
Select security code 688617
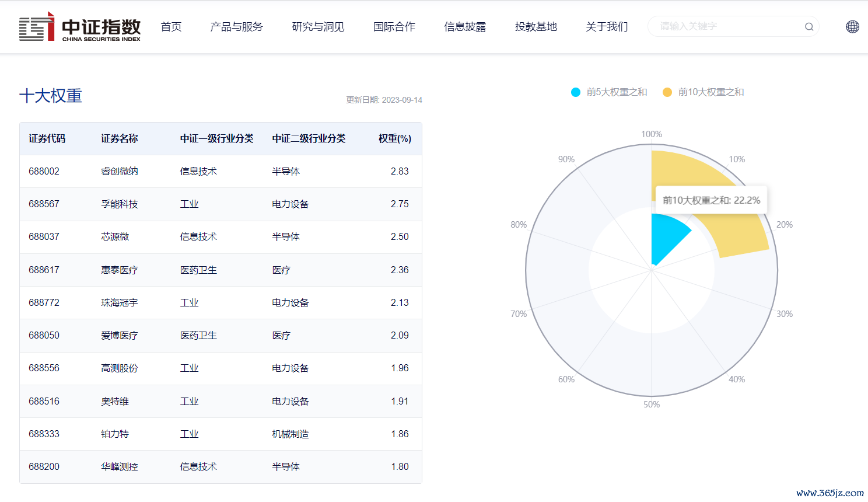(x=44, y=270)
